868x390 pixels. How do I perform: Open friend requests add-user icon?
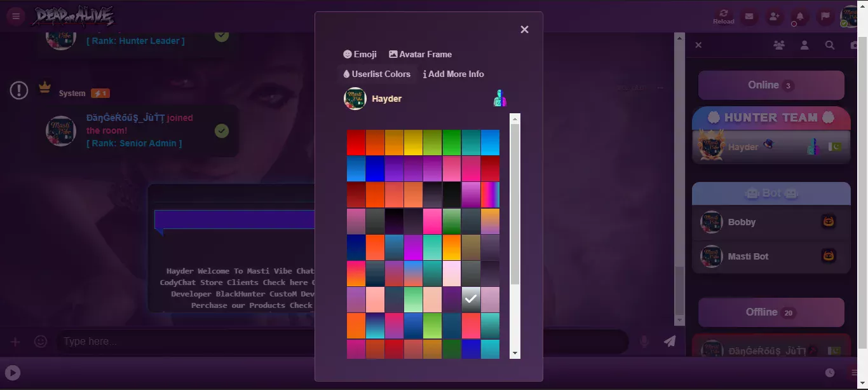(775, 17)
